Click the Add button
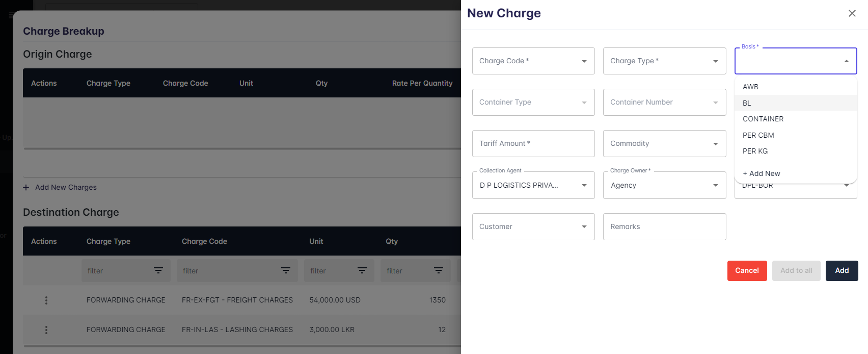Screen dimensions: 868x354 pos(842,270)
